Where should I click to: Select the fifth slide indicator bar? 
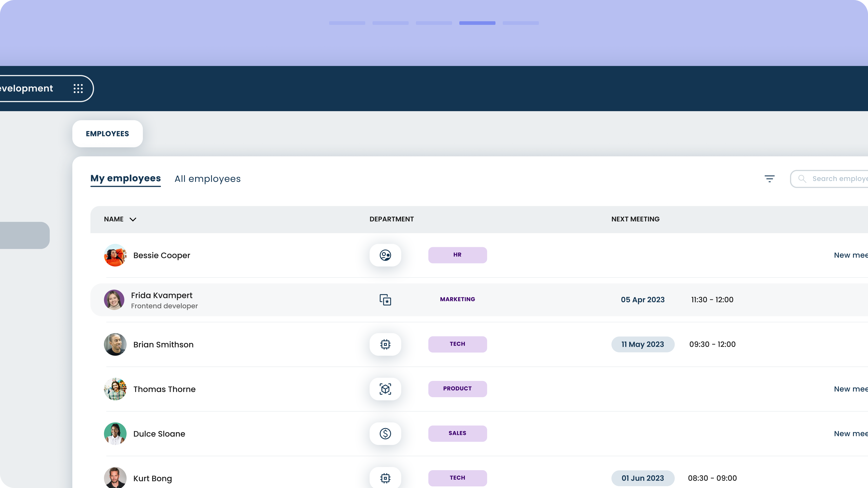click(521, 23)
